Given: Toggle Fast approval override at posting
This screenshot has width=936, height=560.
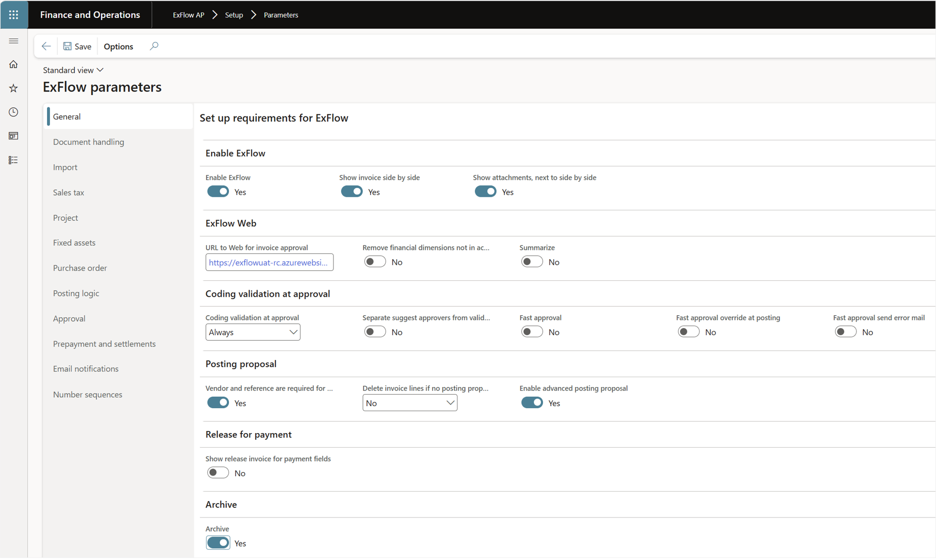Looking at the screenshot, I should (688, 332).
